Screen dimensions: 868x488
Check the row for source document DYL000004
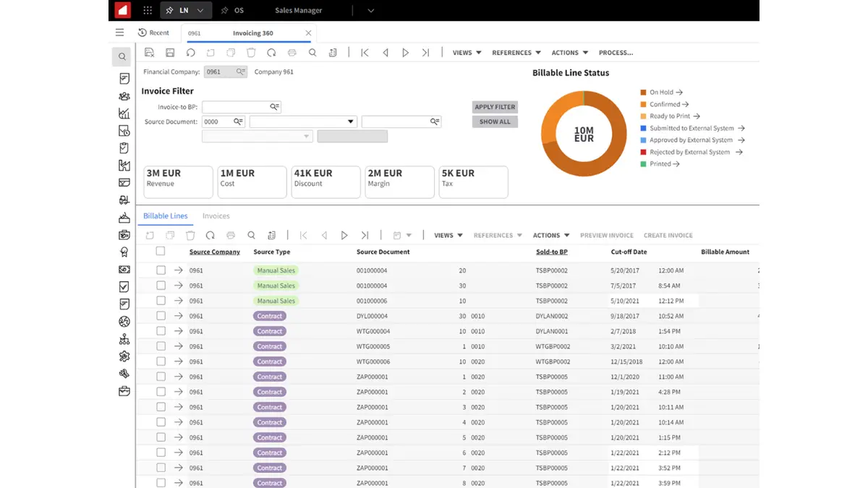point(161,316)
